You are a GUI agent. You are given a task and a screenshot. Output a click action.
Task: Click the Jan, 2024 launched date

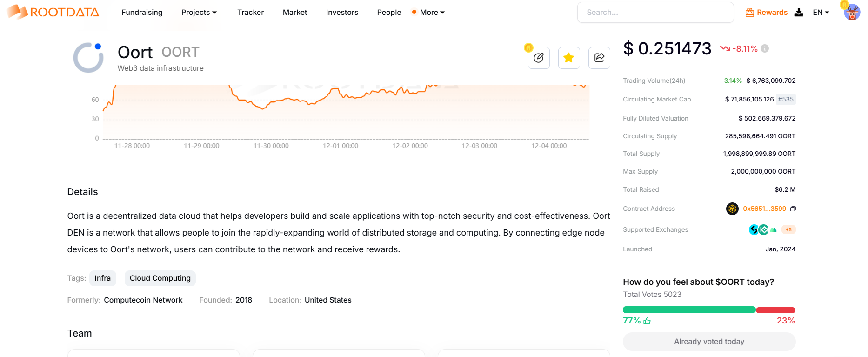[780, 249]
